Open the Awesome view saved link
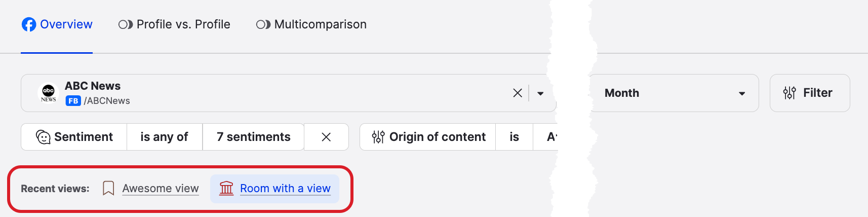This screenshot has width=868, height=217. pyautogui.click(x=160, y=189)
